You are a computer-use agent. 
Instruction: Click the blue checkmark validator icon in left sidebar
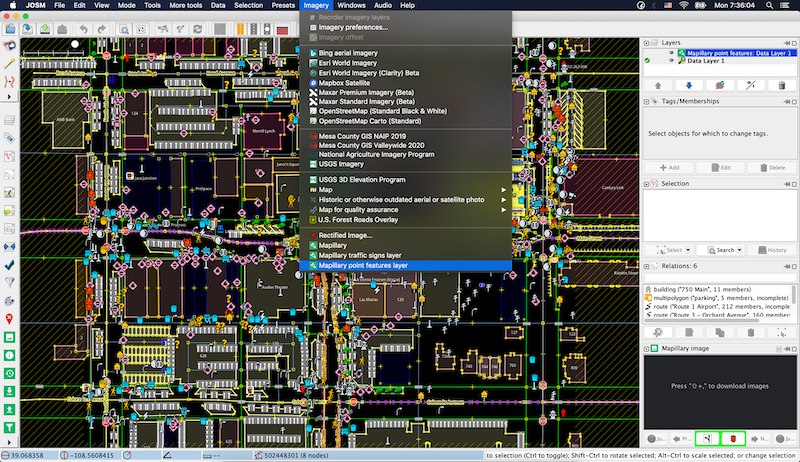coord(9,265)
